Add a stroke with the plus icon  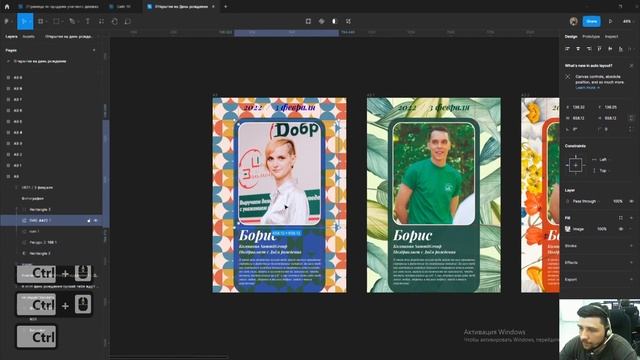coord(631,246)
